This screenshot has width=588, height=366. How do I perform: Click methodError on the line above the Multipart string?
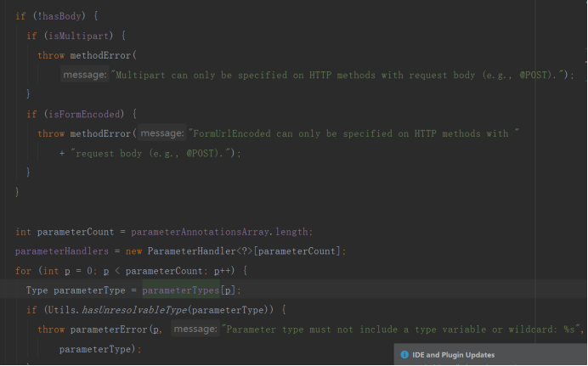(100, 55)
